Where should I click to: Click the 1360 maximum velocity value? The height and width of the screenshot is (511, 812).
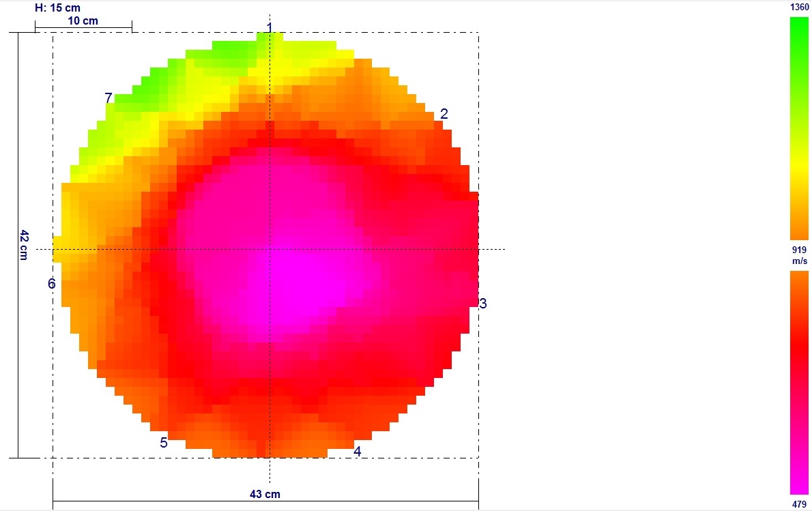(x=799, y=7)
